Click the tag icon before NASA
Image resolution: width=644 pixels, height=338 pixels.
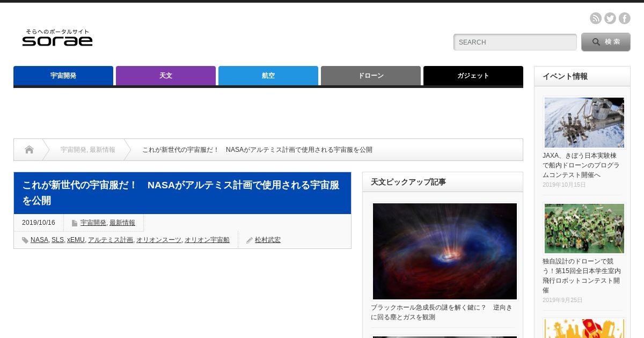25,240
